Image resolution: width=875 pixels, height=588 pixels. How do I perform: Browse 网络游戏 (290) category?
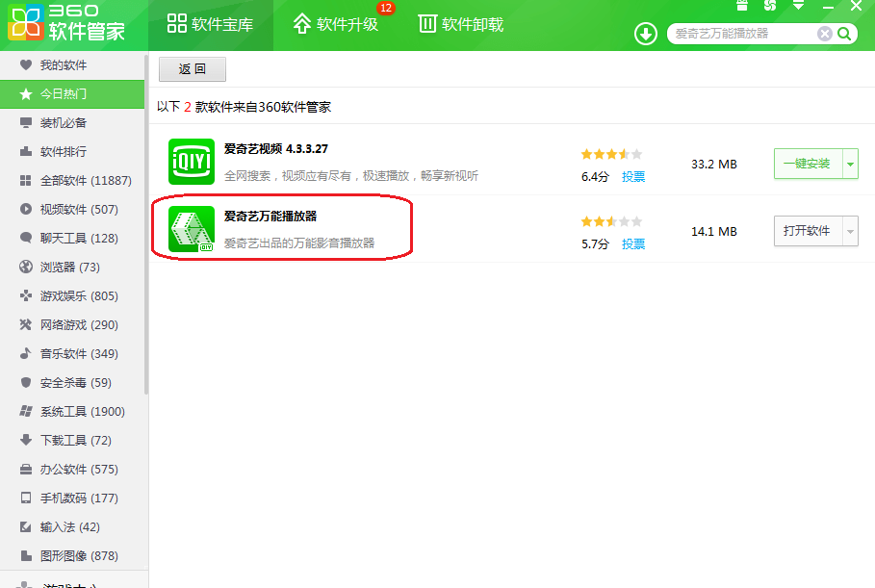[72, 324]
